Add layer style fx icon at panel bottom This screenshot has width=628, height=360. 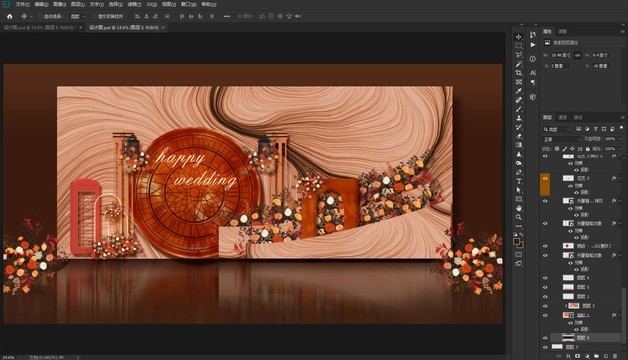click(x=568, y=356)
